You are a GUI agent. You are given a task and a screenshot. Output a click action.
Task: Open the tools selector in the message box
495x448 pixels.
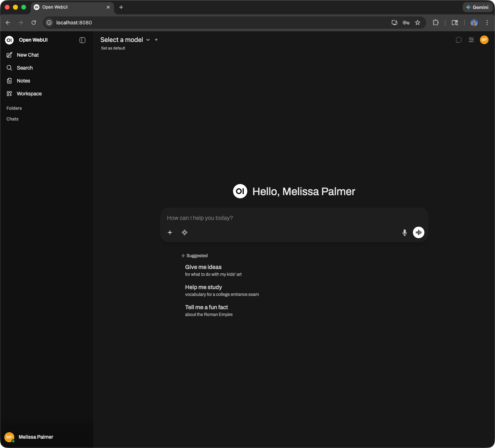pyautogui.click(x=185, y=232)
